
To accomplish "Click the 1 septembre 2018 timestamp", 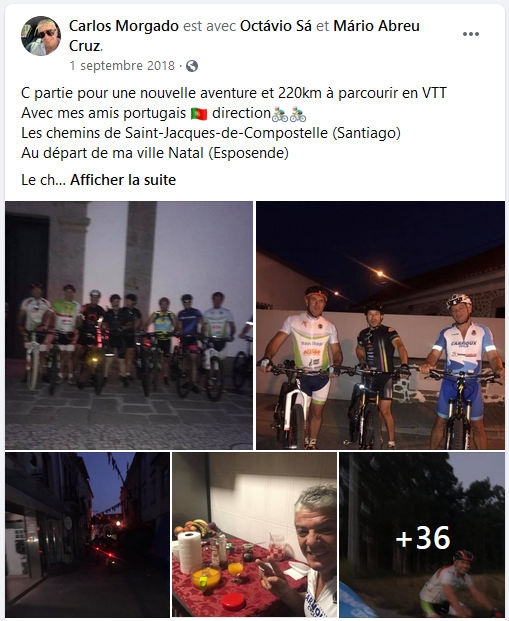I will pos(122,66).
